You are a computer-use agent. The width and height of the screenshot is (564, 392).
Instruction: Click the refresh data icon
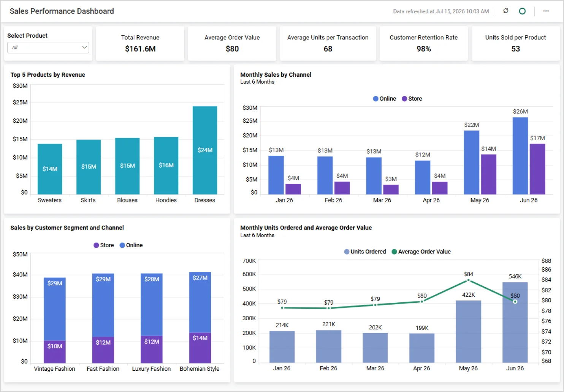click(x=505, y=11)
